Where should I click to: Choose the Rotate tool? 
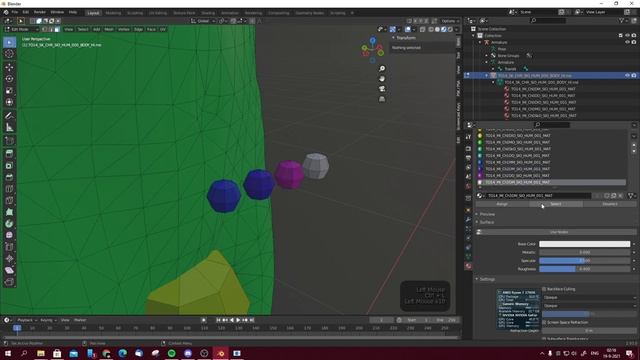[9, 79]
